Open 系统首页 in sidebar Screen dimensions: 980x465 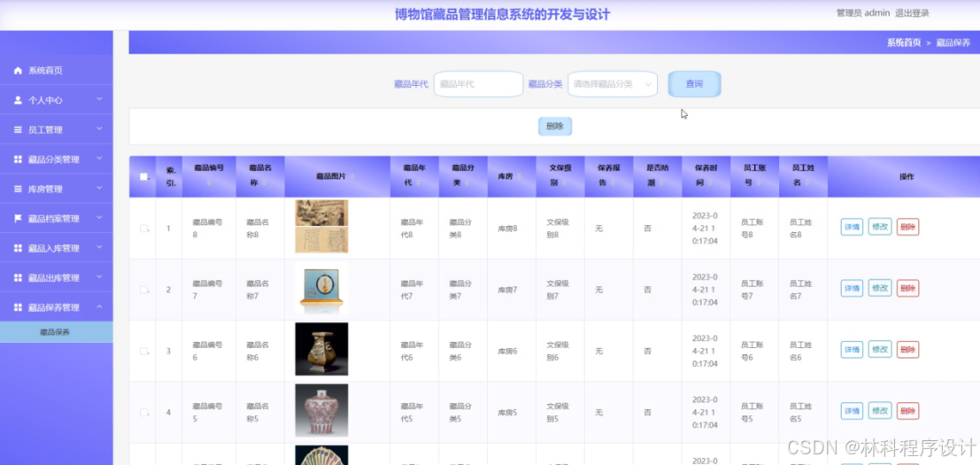[57, 71]
